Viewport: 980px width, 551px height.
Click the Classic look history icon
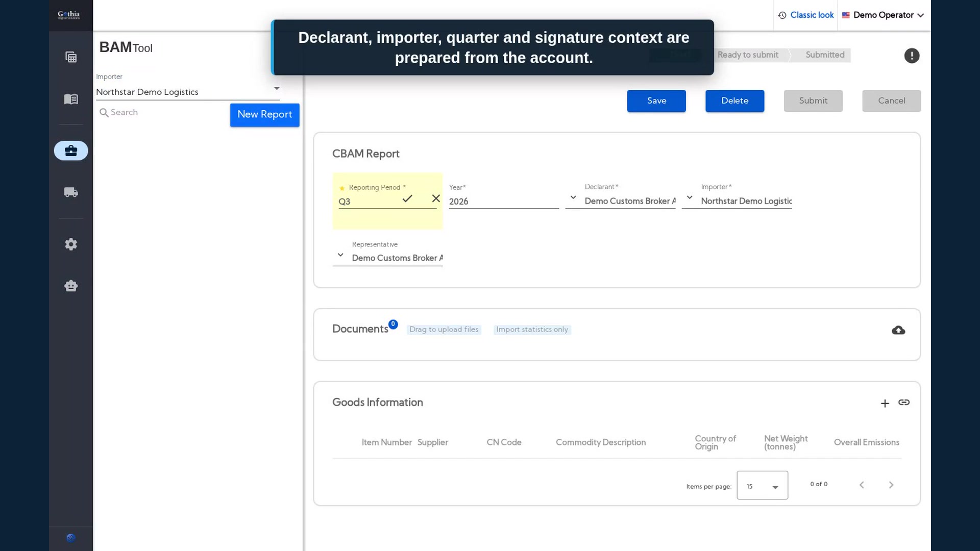tap(782, 15)
